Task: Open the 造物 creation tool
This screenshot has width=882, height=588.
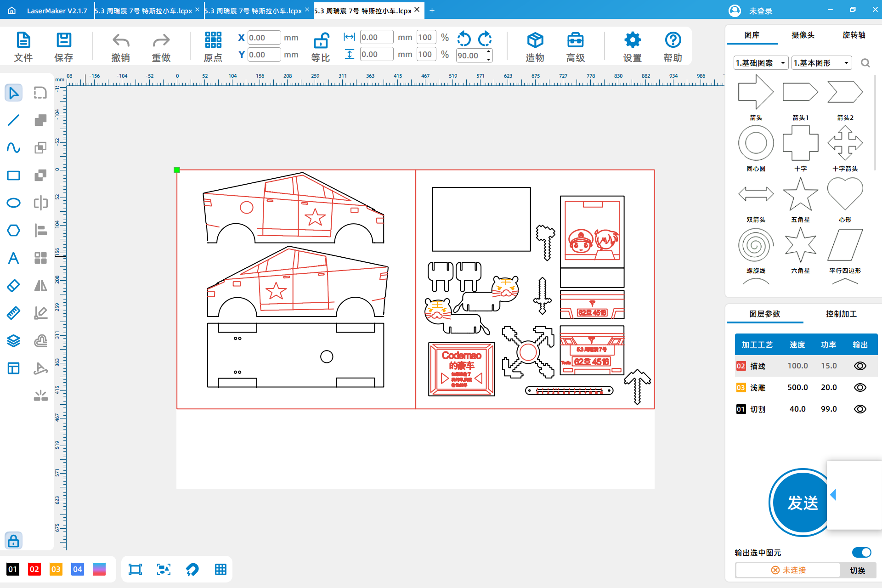Action: tap(535, 46)
